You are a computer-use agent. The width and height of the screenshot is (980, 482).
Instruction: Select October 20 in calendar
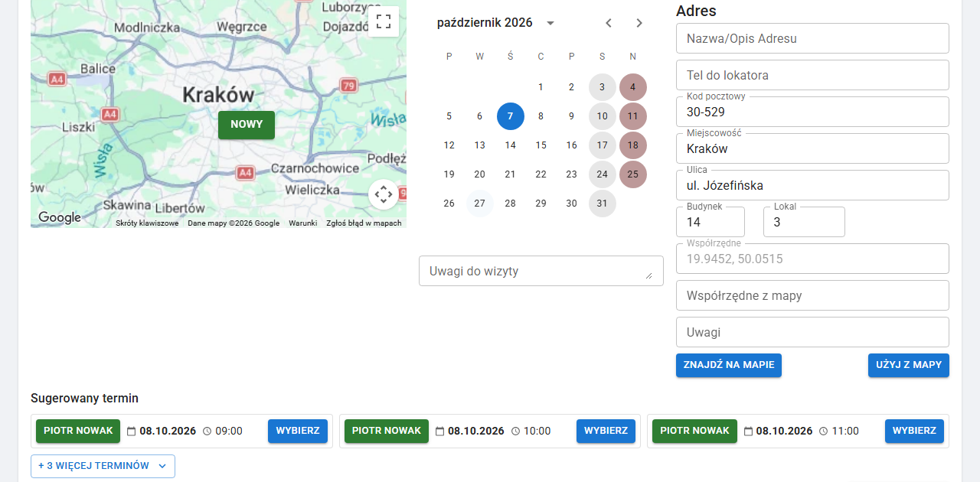pos(480,174)
